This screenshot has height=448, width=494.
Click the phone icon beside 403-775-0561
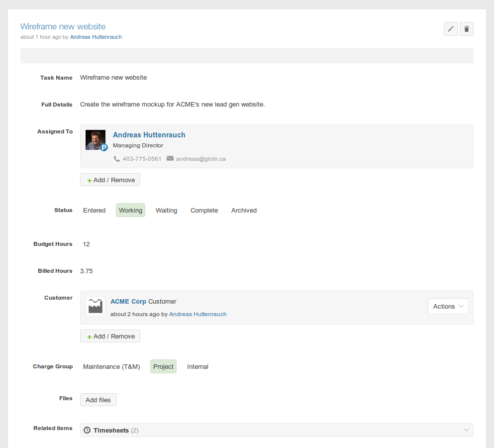click(x=117, y=159)
